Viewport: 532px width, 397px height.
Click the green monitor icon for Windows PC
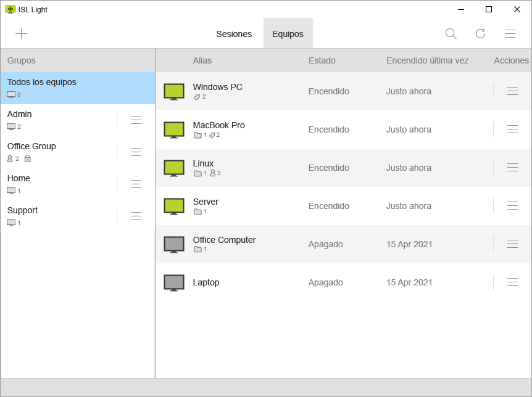[174, 91]
